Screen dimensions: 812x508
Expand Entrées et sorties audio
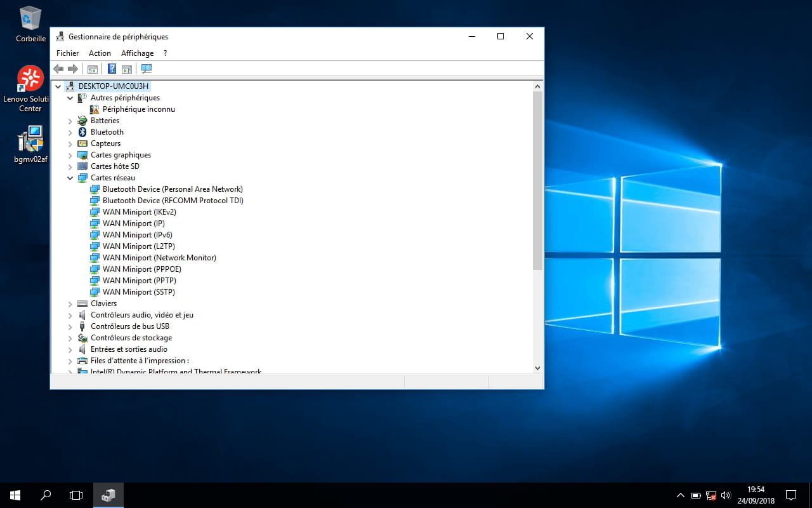coord(70,349)
